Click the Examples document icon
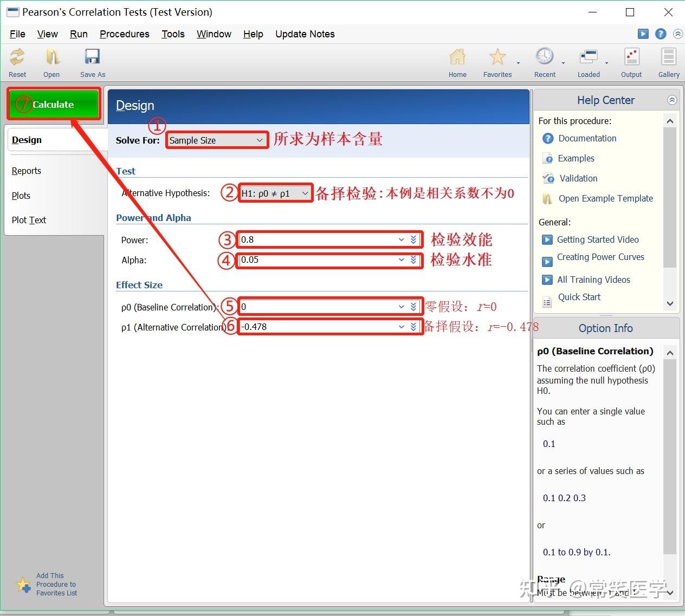Image resolution: width=685 pixels, height=616 pixels. [548, 158]
